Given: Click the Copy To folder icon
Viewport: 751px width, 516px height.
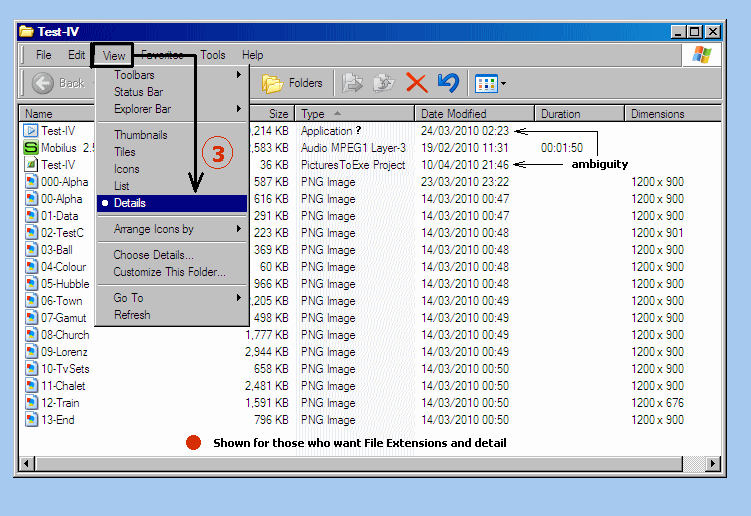Looking at the screenshot, I should point(384,83).
